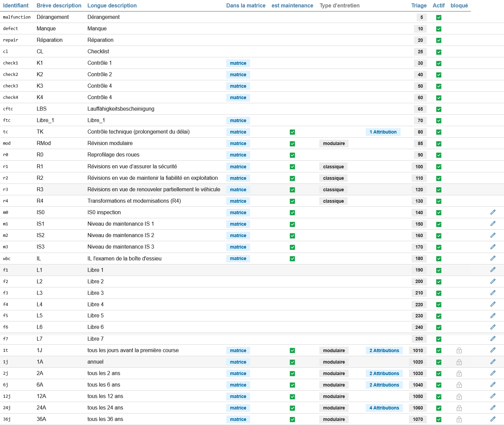Screen dimensions: 504x425
Task: Edit the wbc axle box exam row
Action: point(493,258)
